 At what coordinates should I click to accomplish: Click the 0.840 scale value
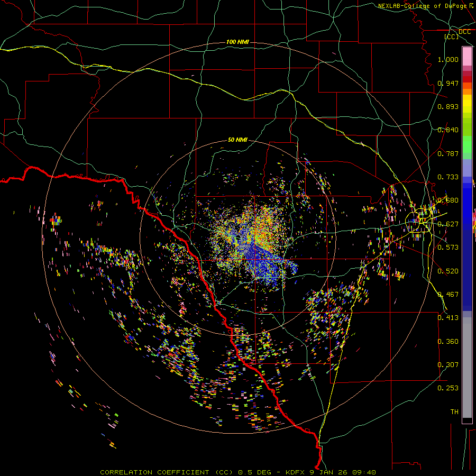448,130
